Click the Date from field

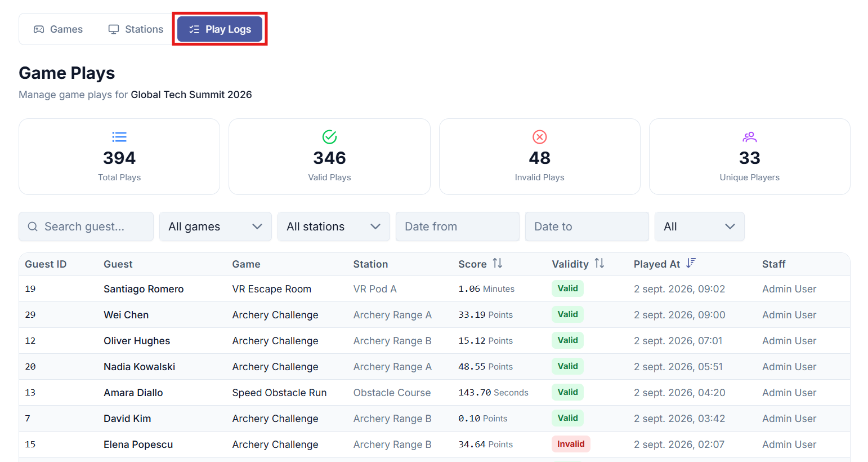[458, 226]
